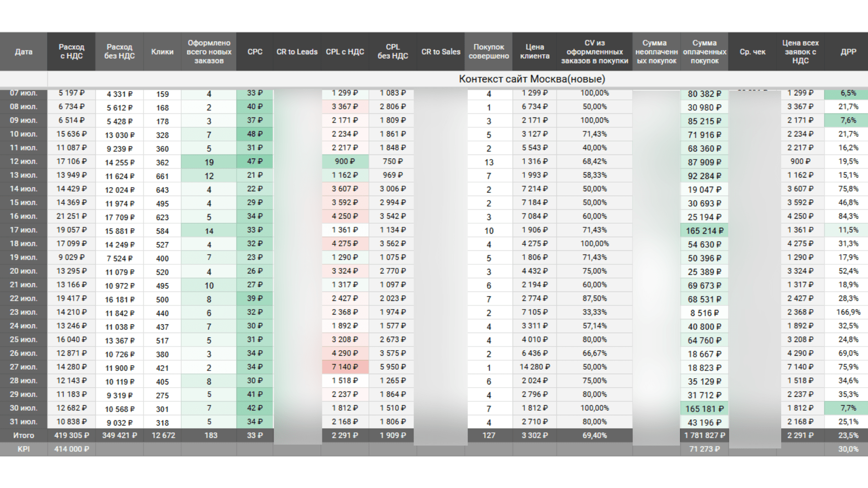This screenshot has width=868, height=488.
Task: Click the 19 orders cell for 12 июл.
Action: click(x=209, y=162)
